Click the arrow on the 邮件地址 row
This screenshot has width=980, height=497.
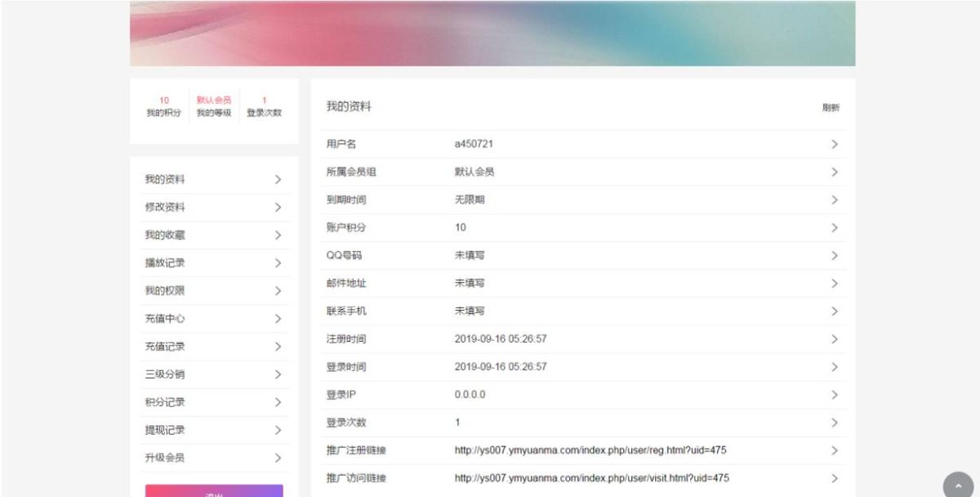click(835, 283)
